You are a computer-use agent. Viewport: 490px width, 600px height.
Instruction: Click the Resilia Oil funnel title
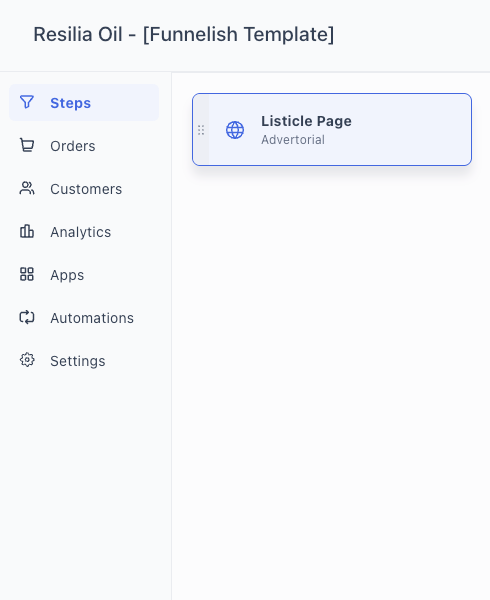point(184,34)
